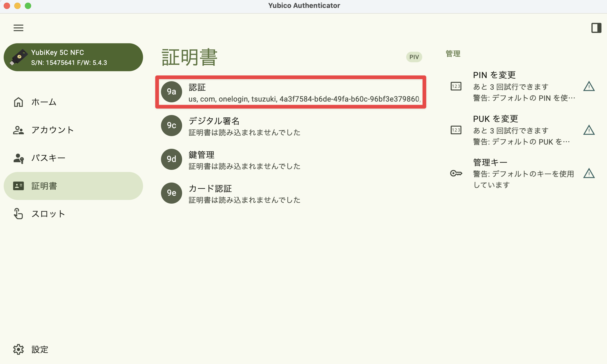Open パスキー section
Screen dimensions: 607x364
click(x=73, y=158)
